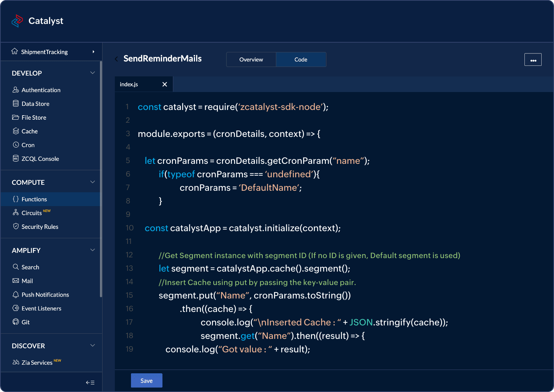Open File Store in the sidebar
554x392 pixels.
(x=34, y=117)
